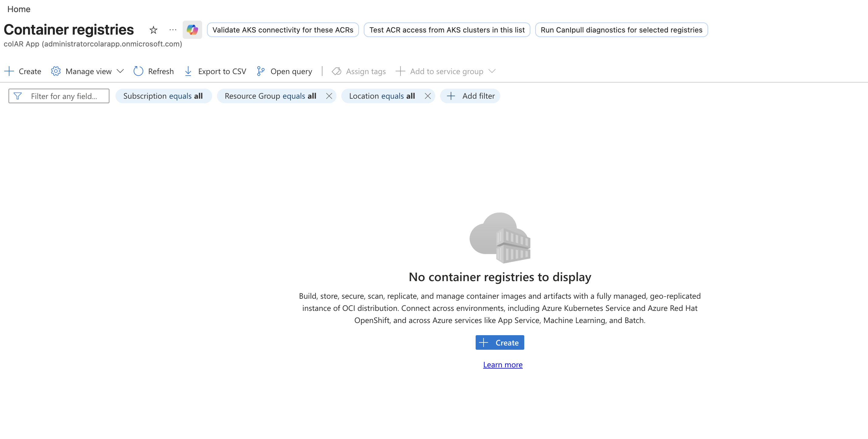Viewport: 868px width, 439px height.
Task: Remove the Location filter
Action: pyautogui.click(x=428, y=96)
